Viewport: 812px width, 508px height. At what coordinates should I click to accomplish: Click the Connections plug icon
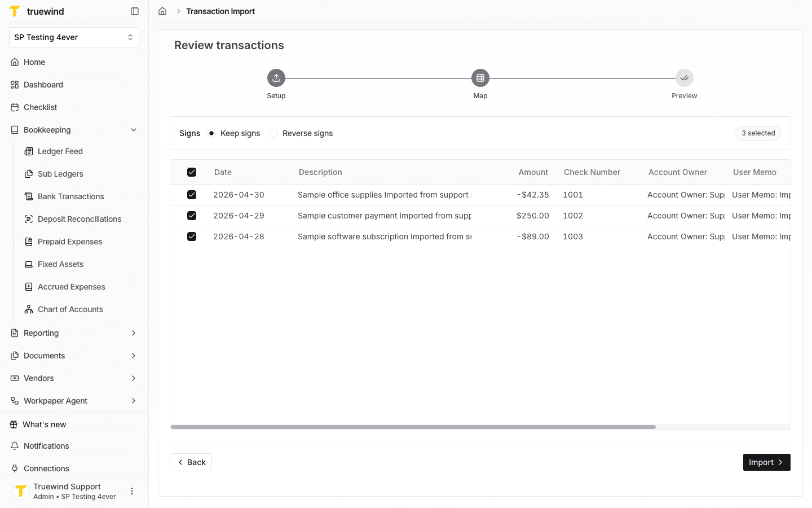15,468
